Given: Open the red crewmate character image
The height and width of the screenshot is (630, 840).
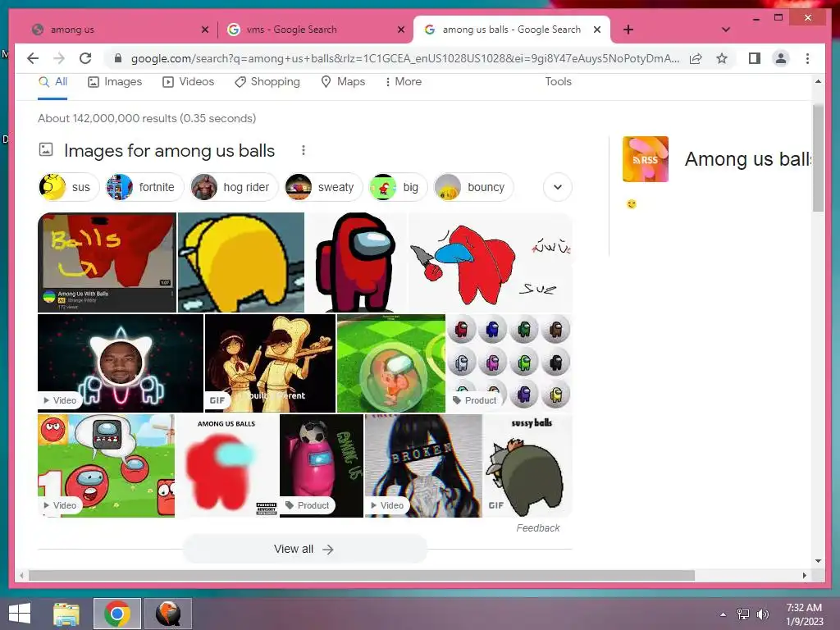Looking at the screenshot, I should click(x=357, y=262).
